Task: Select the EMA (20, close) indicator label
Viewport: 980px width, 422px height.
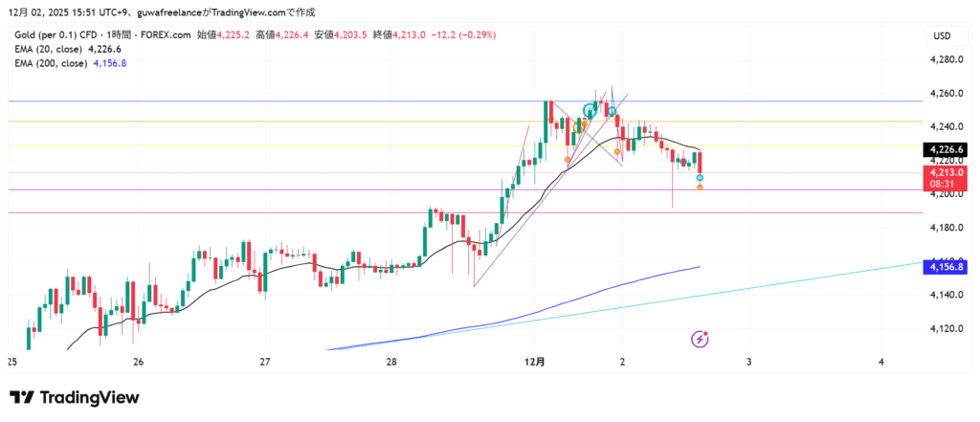Action: (46, 49)
